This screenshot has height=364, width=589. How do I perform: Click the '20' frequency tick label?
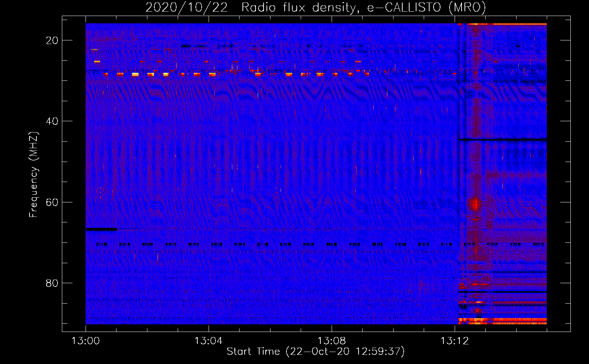click(52, 40)
